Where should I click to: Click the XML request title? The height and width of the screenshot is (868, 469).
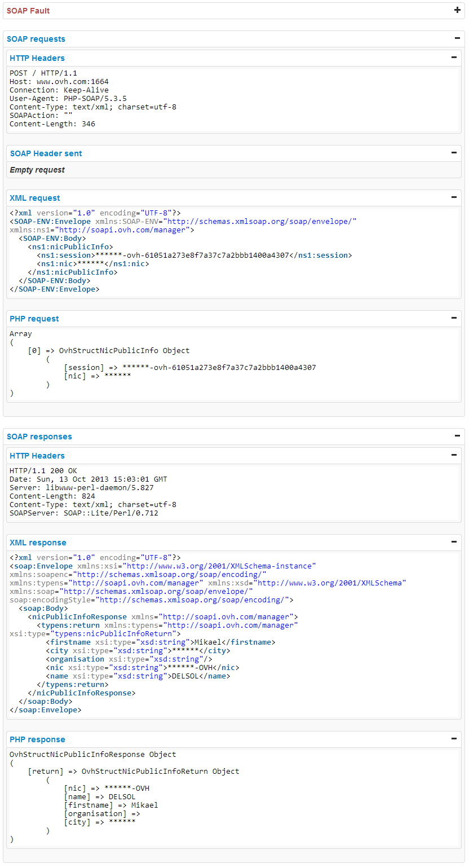click(35, 198)
